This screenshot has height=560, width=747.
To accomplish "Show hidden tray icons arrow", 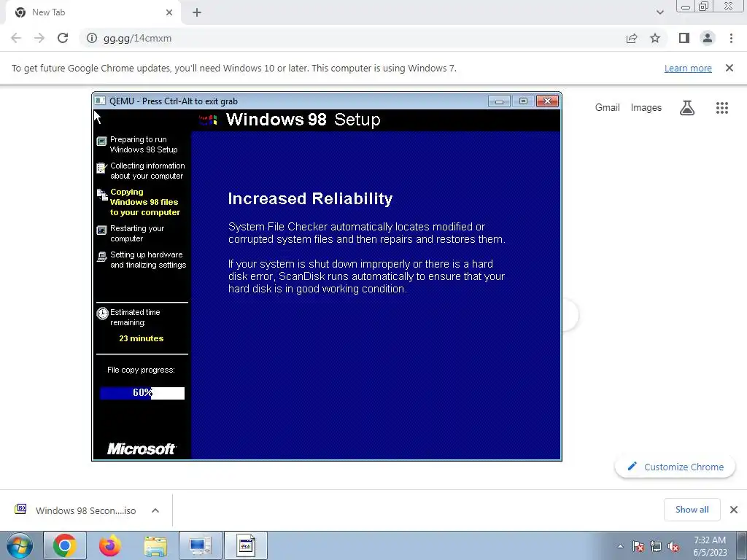I will click(620, 546).
